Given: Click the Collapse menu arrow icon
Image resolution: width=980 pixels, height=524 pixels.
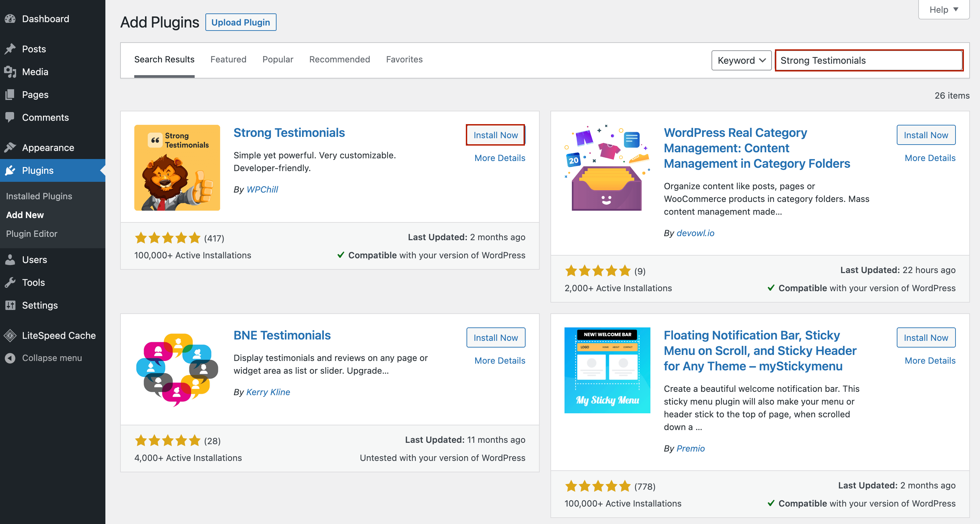Looking at the screenshot, I should (10, 358).
